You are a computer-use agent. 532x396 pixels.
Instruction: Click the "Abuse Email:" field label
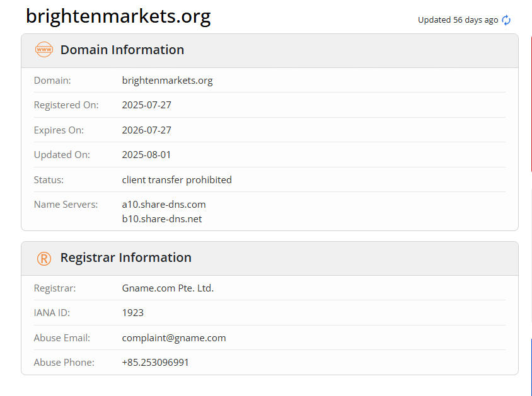62,338
